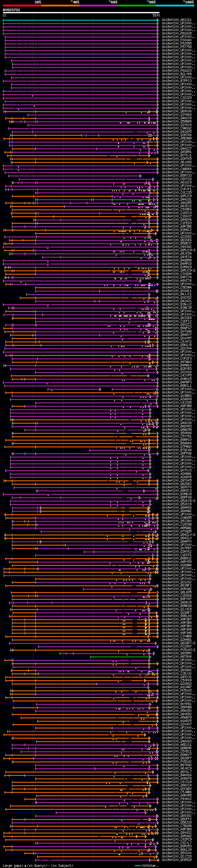
Task: Open the UniRef100_C4WUK4 entry
Action: pyautogui.click(x=177, y=169)
